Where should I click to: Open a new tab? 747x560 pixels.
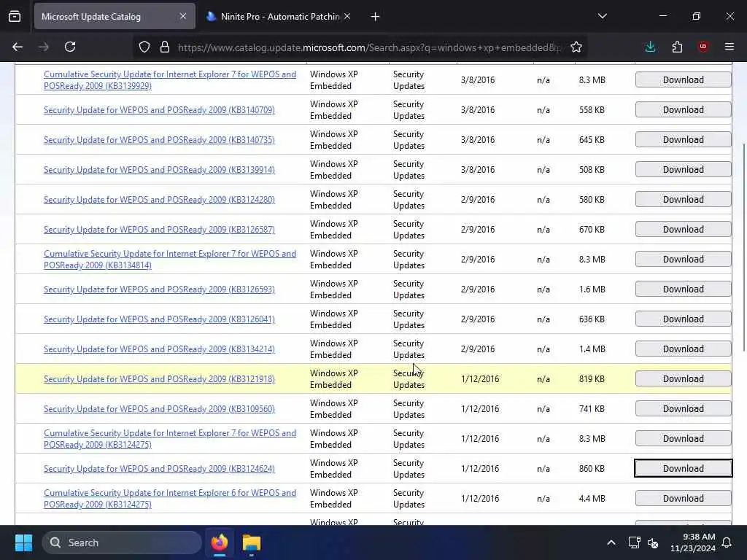pos(376,17)
